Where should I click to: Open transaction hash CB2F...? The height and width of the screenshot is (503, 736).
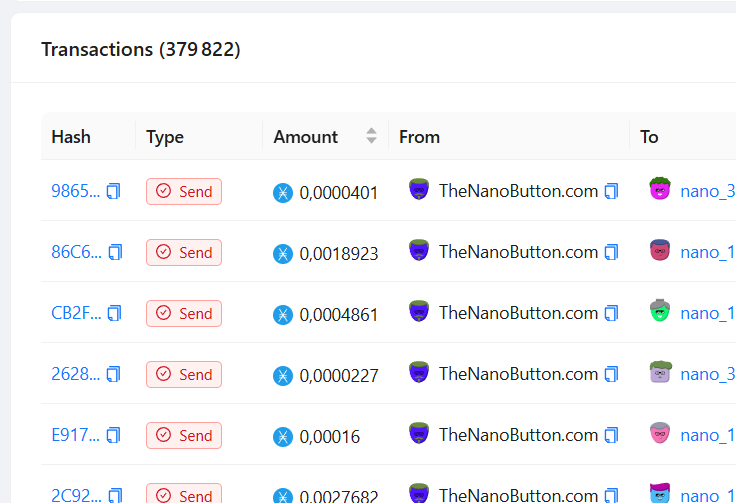(x=76, y=313)
